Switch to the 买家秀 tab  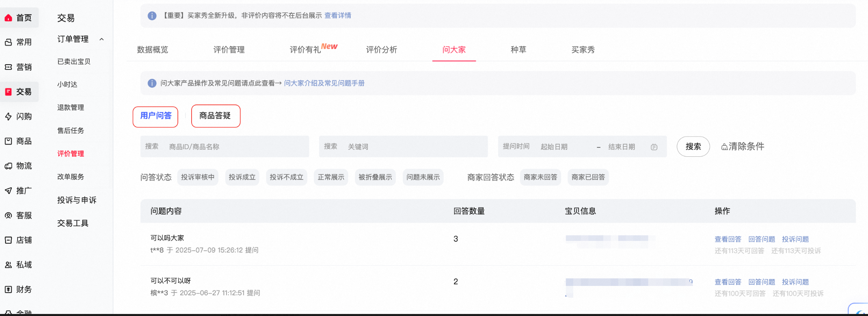[583, 50]
